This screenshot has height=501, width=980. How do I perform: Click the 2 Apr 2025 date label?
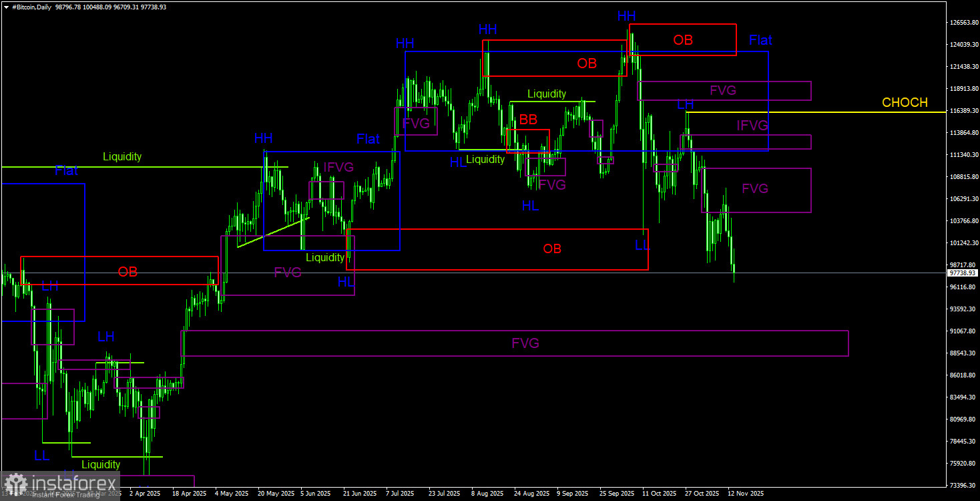[146, 494]
